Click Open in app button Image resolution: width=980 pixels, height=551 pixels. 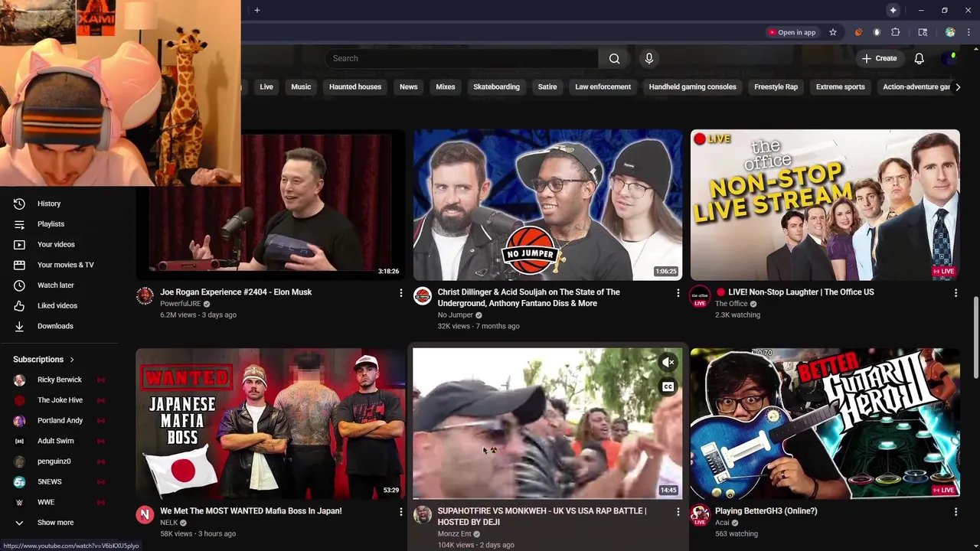(x=792, y=32)
